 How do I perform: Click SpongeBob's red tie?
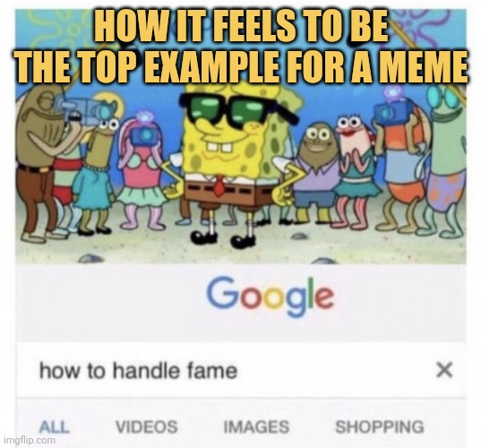coord(219,185)
